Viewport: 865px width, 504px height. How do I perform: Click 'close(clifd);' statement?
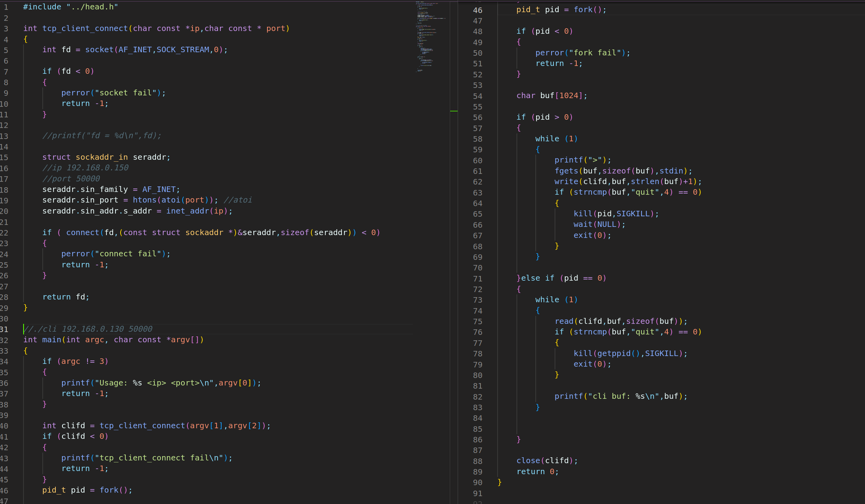(x=547, y=460)
